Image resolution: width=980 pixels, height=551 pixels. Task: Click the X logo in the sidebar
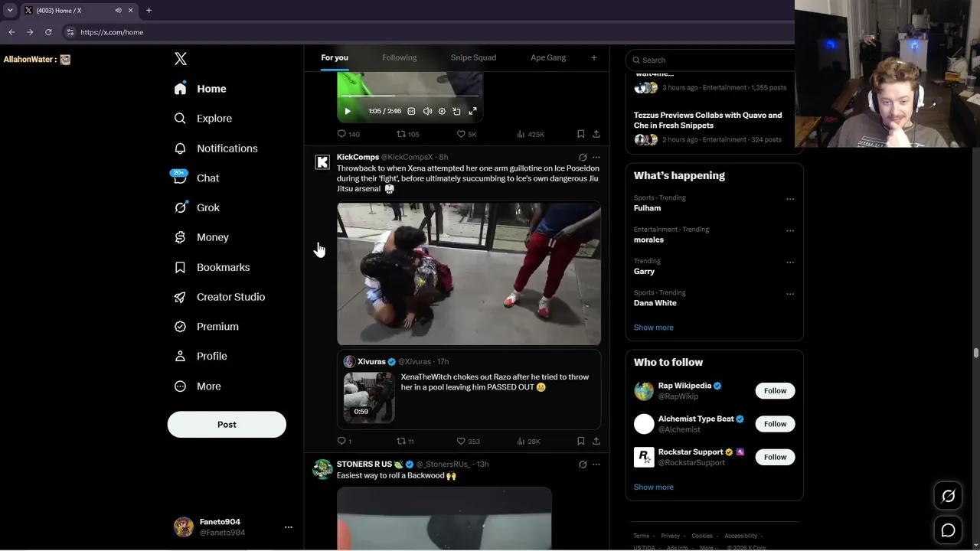tap(181, 59)
